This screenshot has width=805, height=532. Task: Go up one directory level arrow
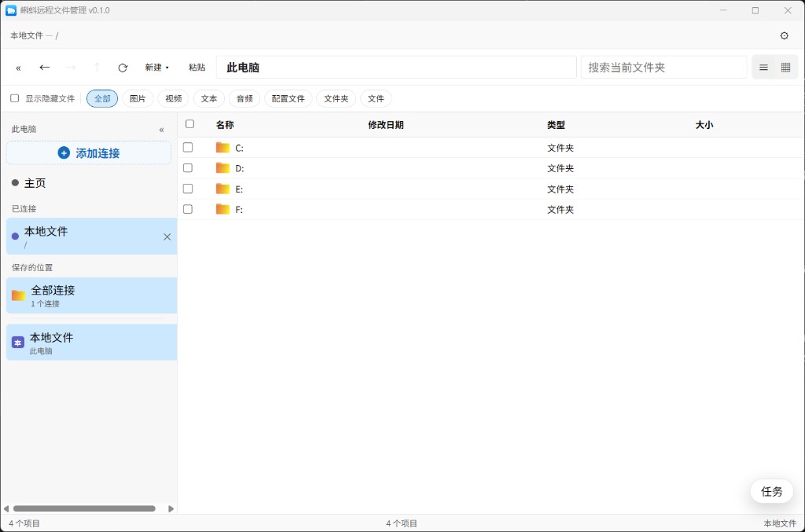pos(97,68)
